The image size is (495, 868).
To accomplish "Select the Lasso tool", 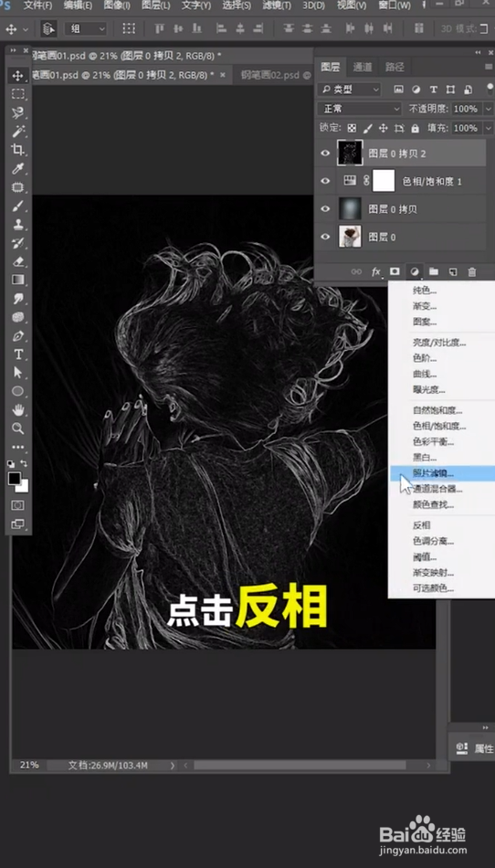I will [x=18, y=113].
